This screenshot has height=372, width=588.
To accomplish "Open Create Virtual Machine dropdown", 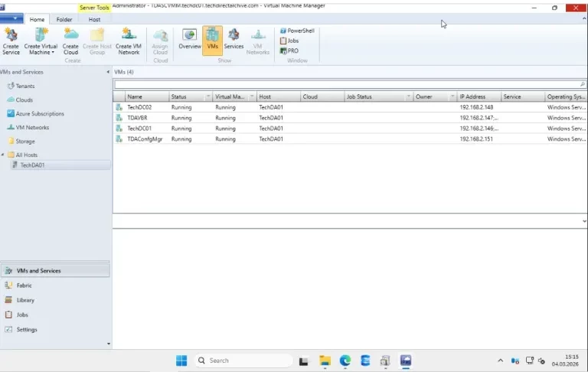I will click(41, 41).
